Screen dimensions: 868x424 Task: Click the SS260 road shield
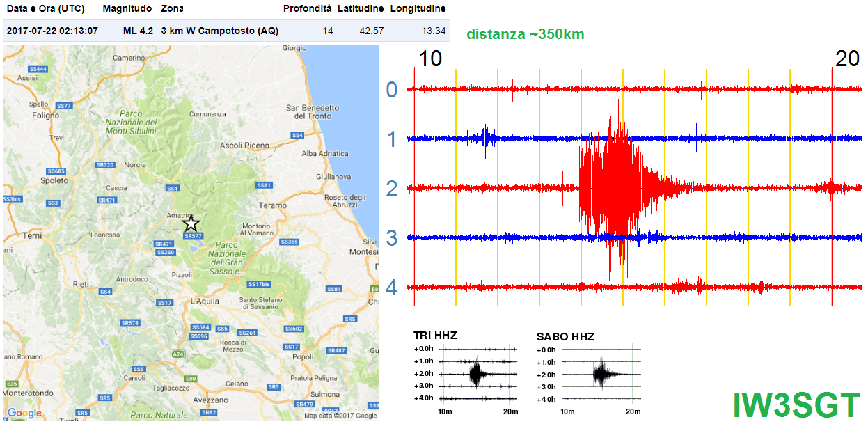[x=166, y=252]
